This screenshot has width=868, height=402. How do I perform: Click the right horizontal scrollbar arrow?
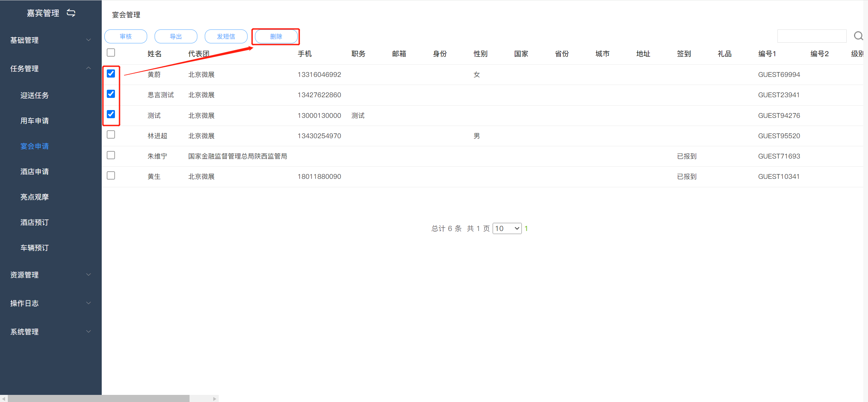(x=215, y=399)
